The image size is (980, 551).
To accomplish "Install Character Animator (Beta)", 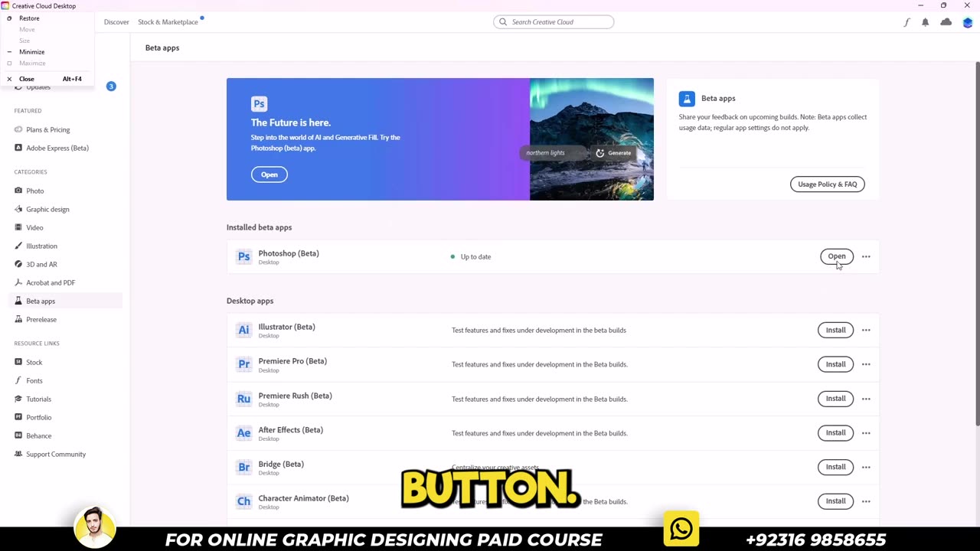I will click(835, 501).
